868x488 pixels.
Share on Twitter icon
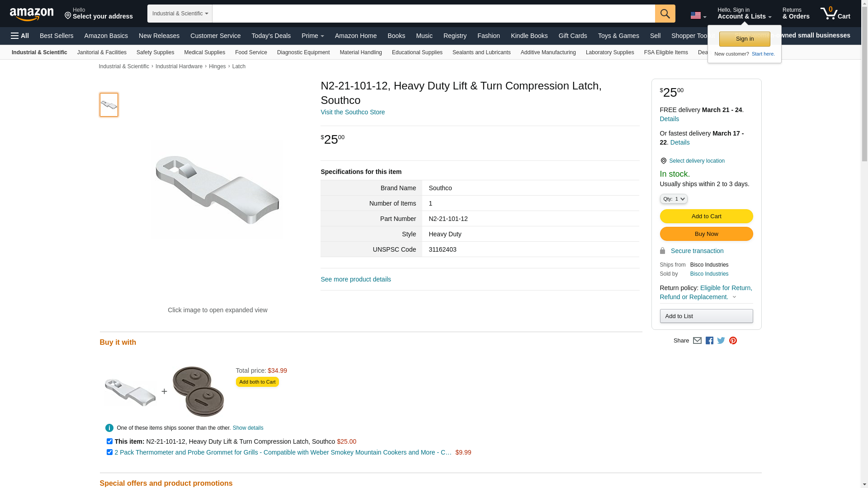[x=721, y=341]
